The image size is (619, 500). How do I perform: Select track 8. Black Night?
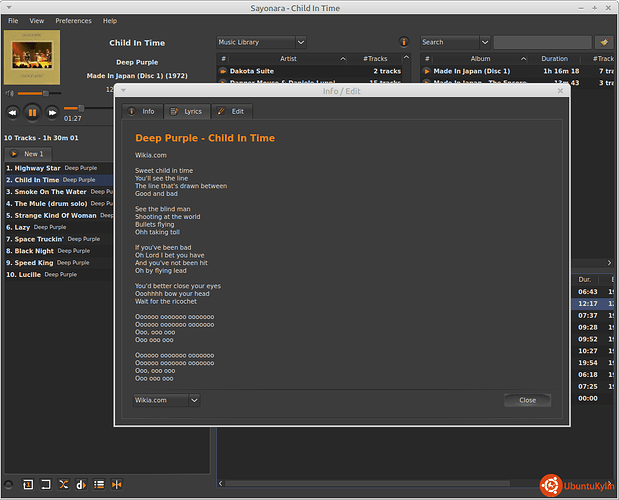59,251
